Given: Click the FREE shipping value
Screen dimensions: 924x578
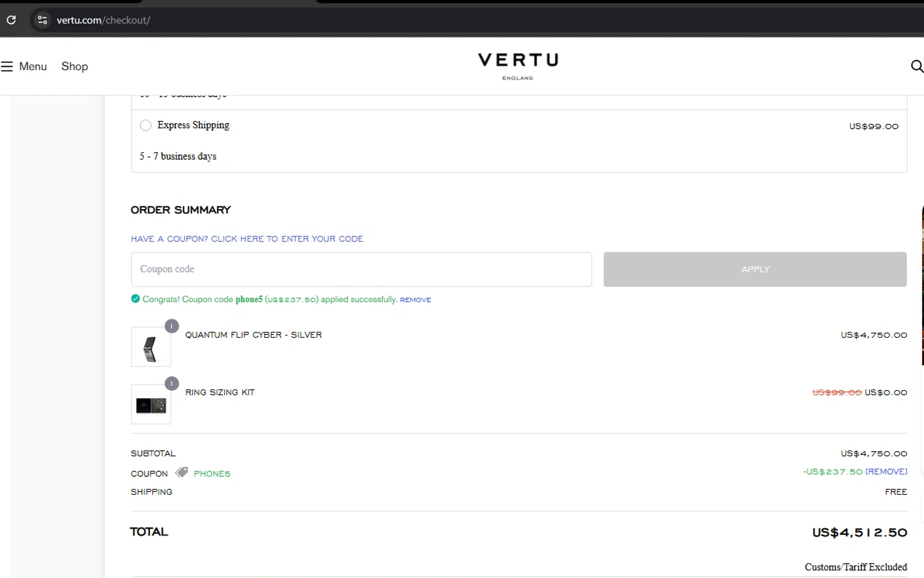Looking at the screenshot, I should 896,492.
